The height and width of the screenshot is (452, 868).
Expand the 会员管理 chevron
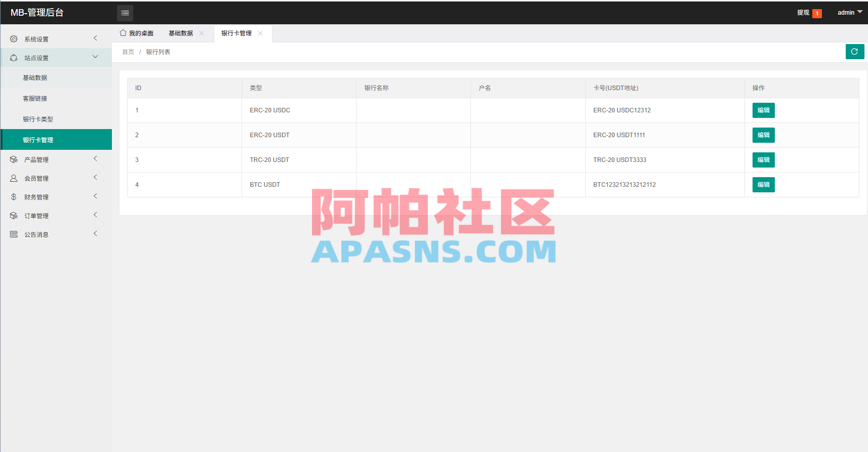[95, 178]
